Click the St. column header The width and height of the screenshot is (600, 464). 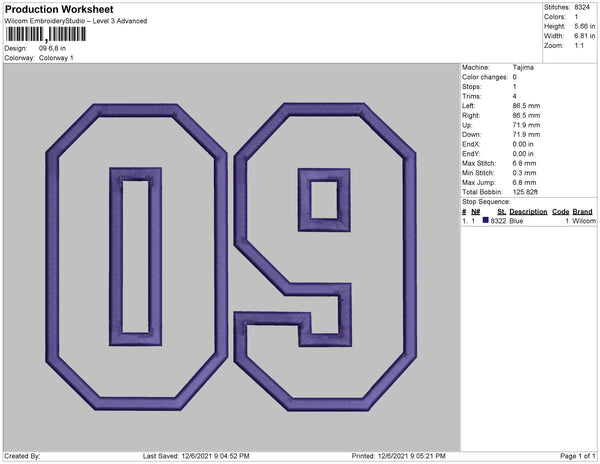click(501, 212)
